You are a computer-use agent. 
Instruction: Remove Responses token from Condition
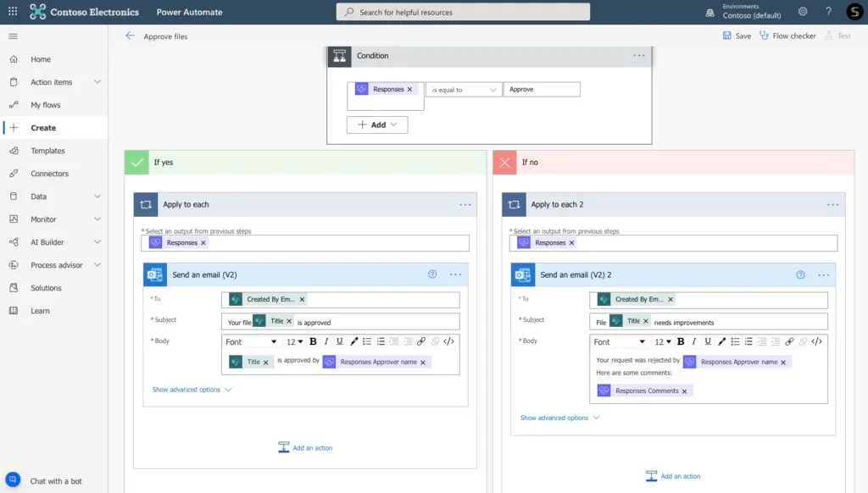click(x=409, y=89)
